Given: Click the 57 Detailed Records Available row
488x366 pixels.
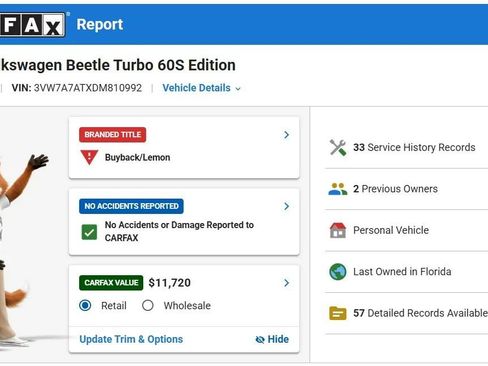Looking at the screenshot, I should pos(407,313).
